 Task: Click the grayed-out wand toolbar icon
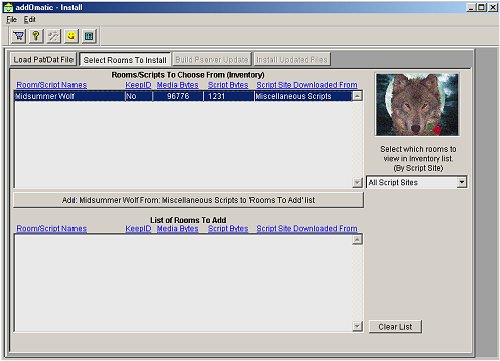pos(54,36)
